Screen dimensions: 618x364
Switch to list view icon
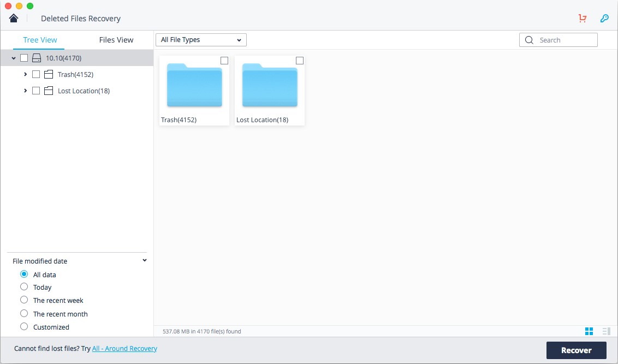(607, 331)
